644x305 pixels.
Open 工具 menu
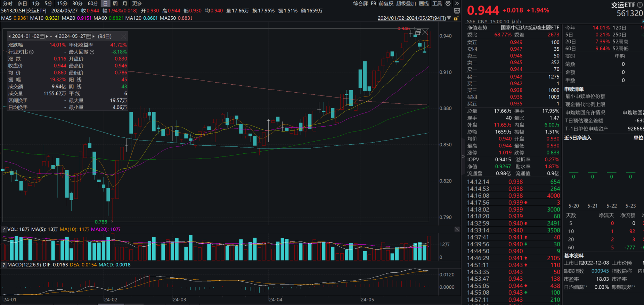437,3
